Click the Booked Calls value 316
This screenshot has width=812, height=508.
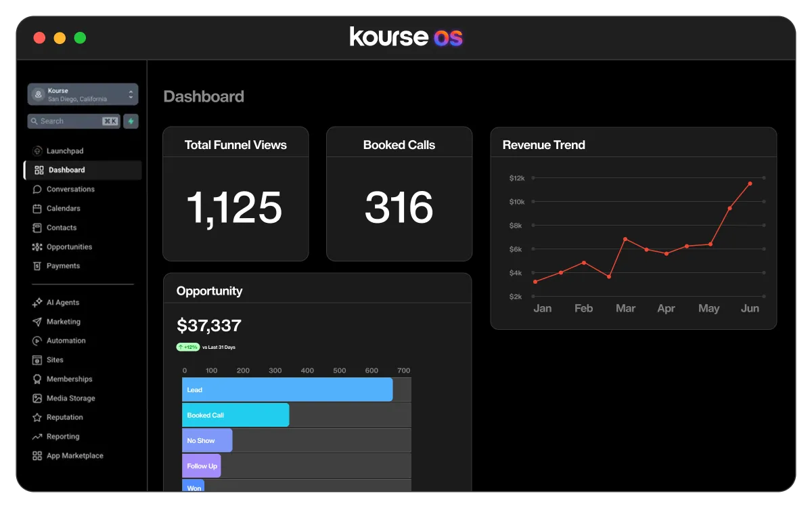[399, 207]
